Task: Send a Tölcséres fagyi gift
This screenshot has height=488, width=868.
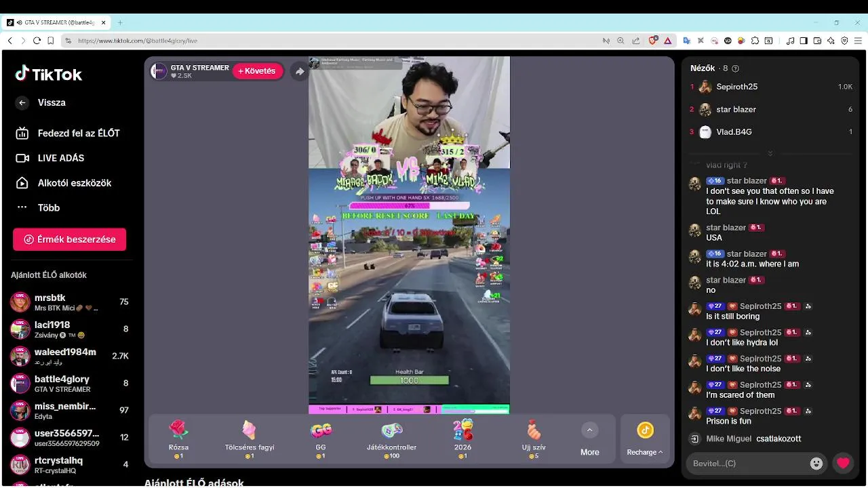Action: point(250,439)
